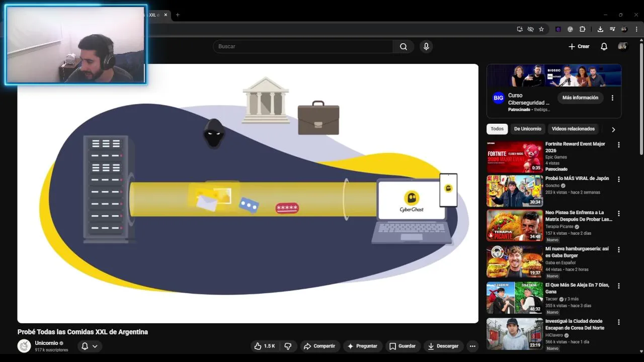The height and width of the screenshot is (362, 644).
Task: Dislike the video
Action: [288, 346]
